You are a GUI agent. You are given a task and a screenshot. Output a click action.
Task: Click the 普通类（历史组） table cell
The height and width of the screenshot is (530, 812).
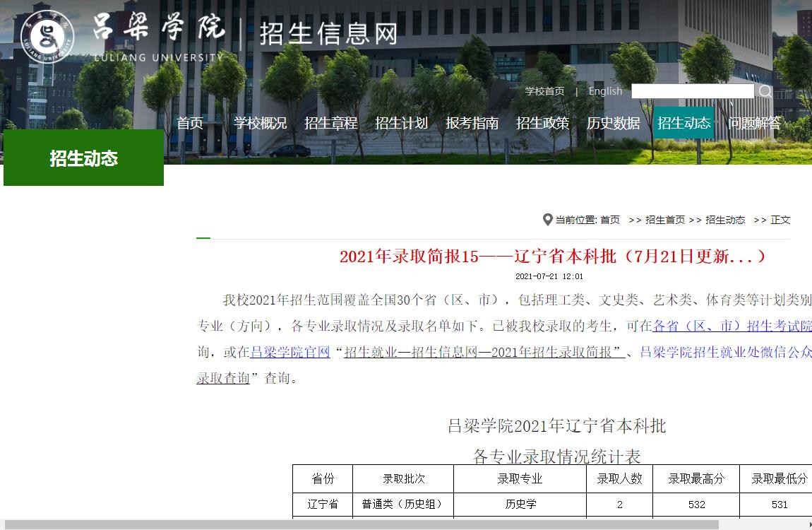pos(403,504)
